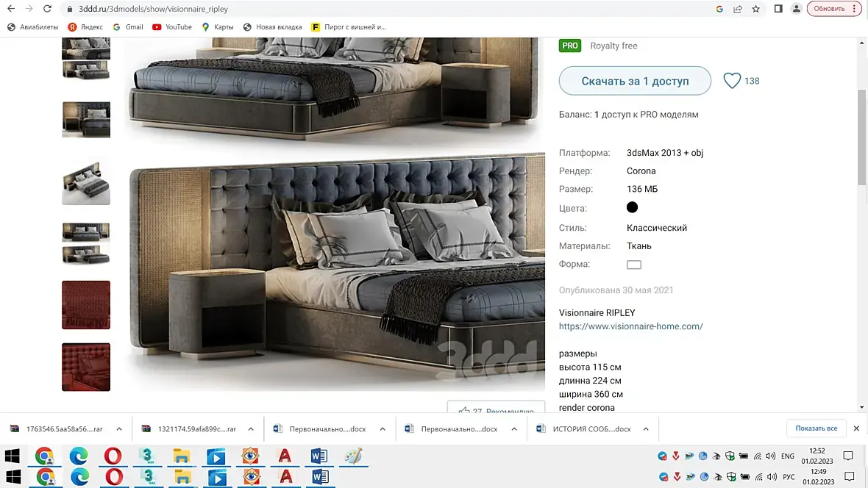The height and width of the screenshot is (488, 868).
Task: Open the Авиабилеты bookmark
Action: [32, 26]
